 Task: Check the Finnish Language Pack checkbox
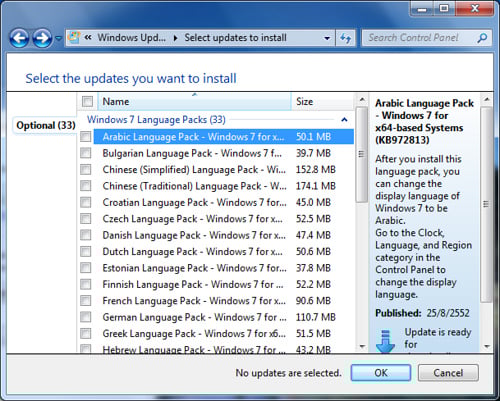click(x=85, y=284)
